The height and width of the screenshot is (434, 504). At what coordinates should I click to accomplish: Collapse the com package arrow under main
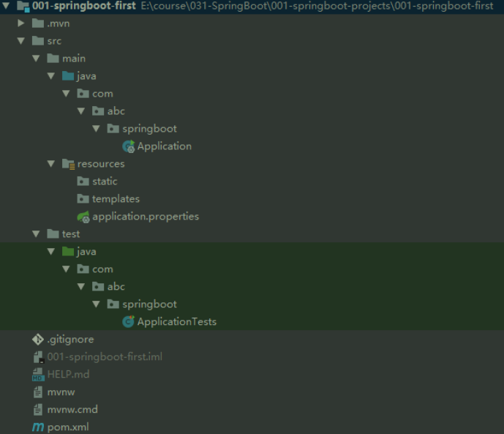66,94
